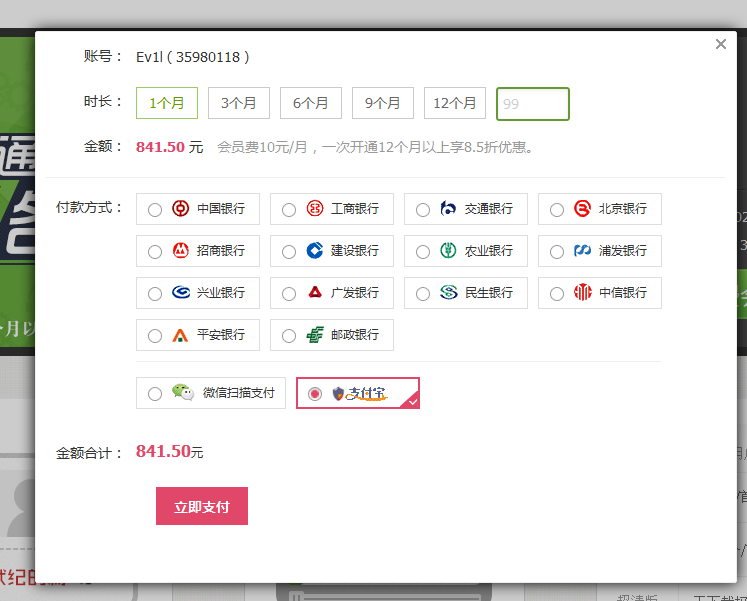The width and height of the screenshot is (747, 601).
Task: Select the 工商银行 radio button
Action: (x=289, y=210)
